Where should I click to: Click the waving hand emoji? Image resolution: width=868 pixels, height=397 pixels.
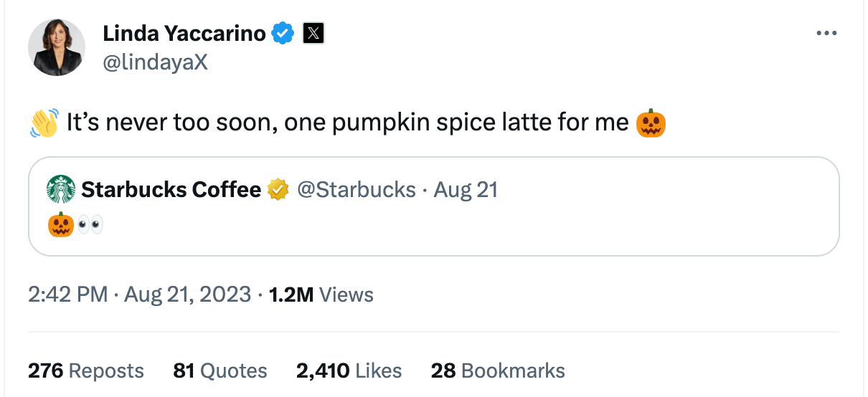point(44,123)
